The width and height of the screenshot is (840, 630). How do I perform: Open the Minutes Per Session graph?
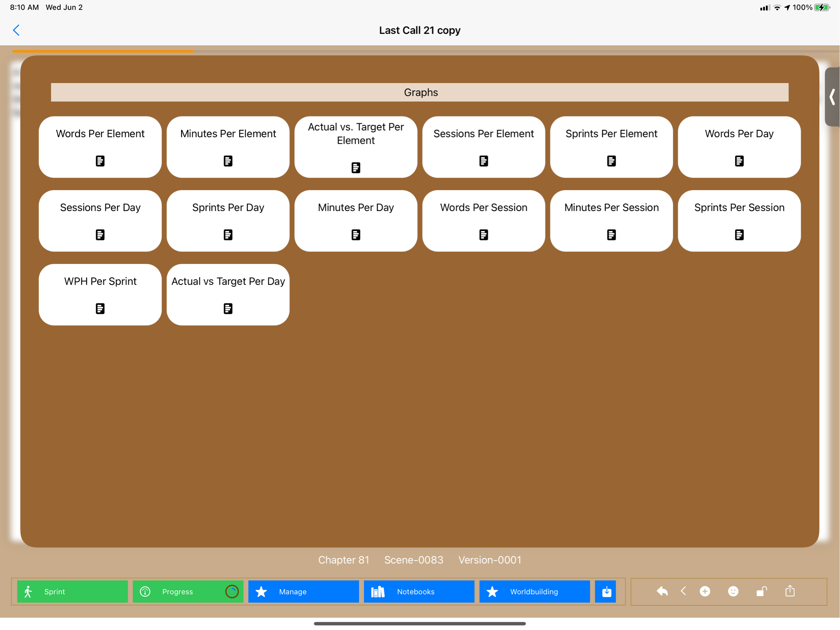(x=611, y=221)
